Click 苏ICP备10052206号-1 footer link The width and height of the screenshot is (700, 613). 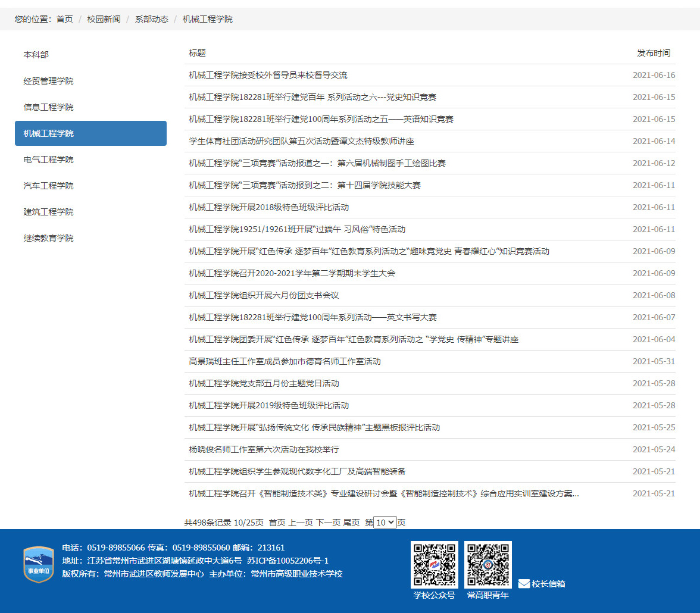point(287,561)
